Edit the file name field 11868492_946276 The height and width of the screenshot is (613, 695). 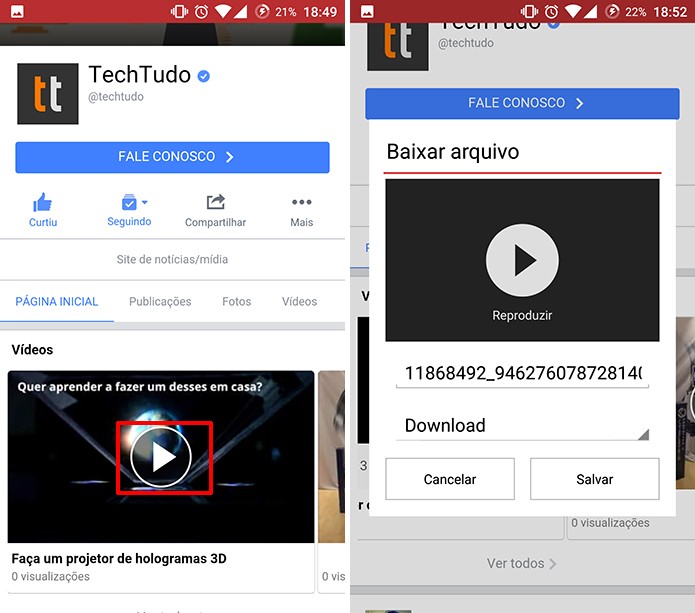[x=522, y=373]
